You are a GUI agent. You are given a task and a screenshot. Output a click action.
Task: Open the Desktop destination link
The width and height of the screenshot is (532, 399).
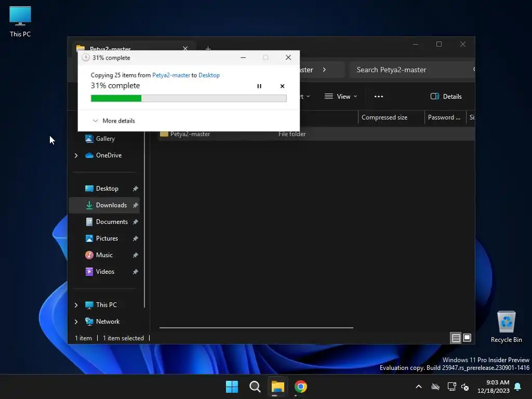[x=209, y=75]
